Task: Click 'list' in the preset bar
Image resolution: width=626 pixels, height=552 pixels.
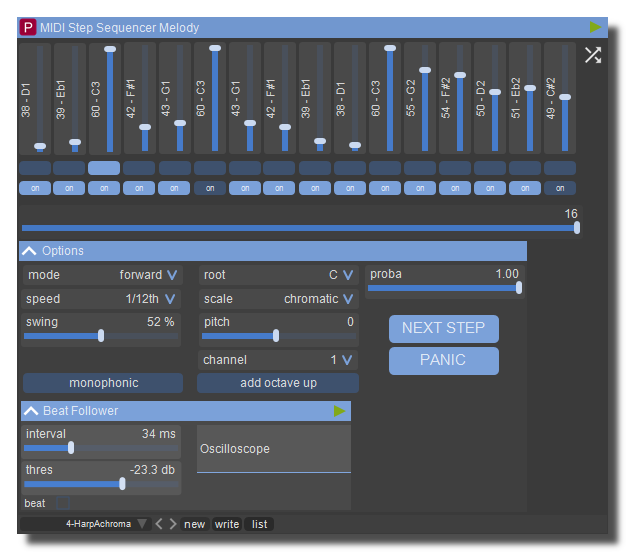Action: [259, 524]
